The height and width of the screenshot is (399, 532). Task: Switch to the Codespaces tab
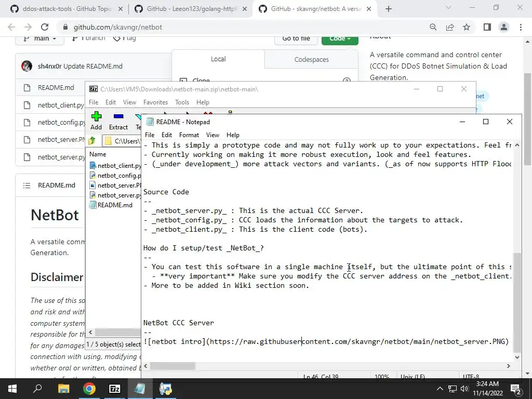[312, 59]
